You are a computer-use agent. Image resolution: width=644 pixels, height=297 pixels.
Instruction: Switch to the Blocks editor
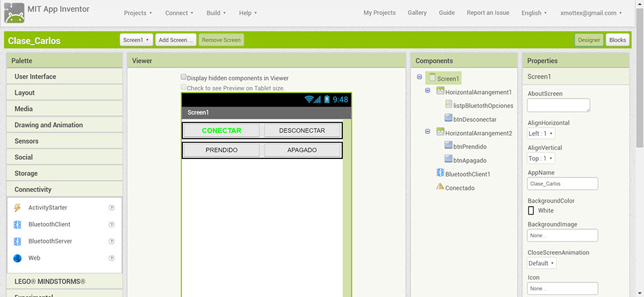[617, 40]
